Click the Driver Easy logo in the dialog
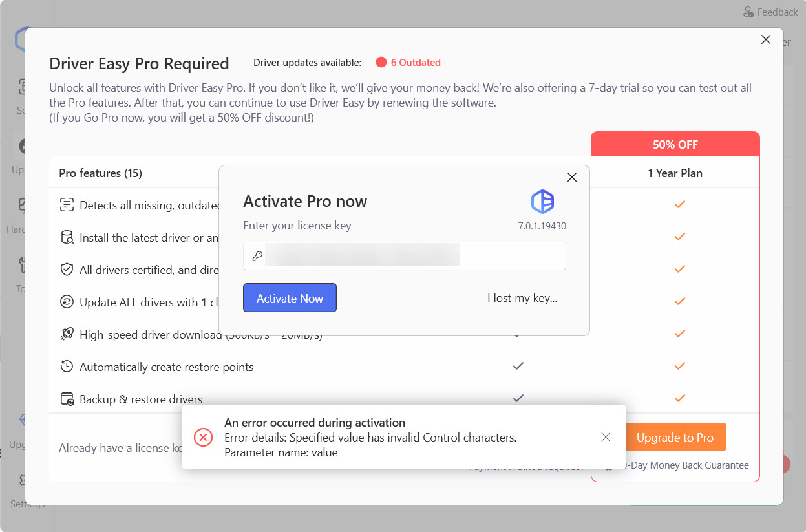 pos(542,202)
